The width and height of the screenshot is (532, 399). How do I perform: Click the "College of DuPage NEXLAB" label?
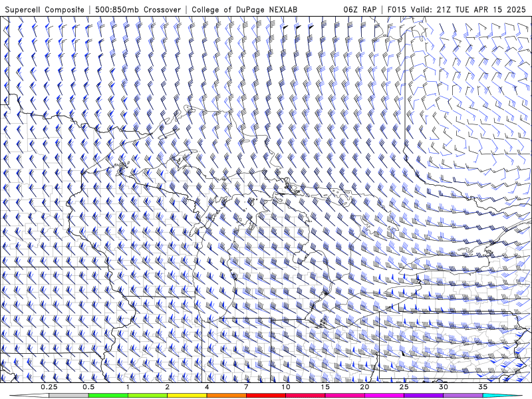click(244, 9)
